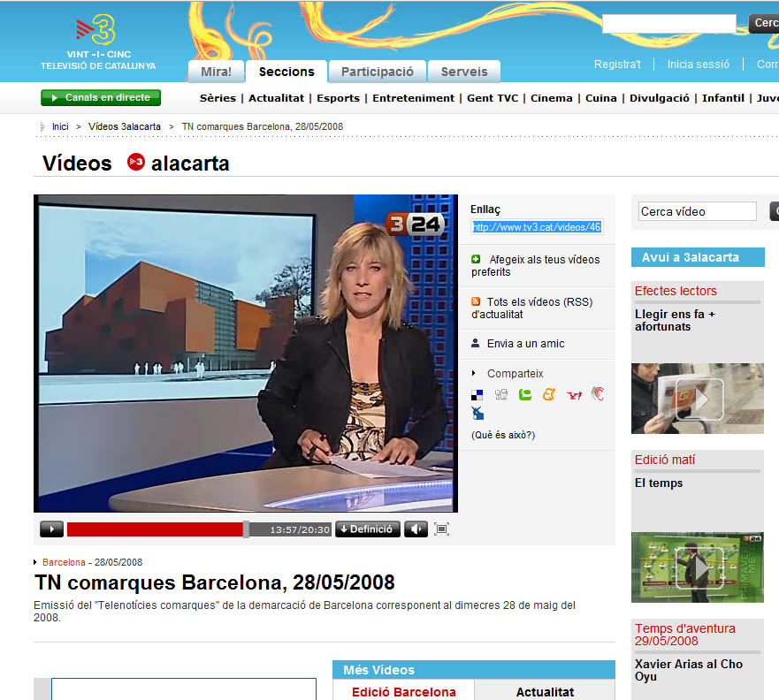Switch to the Edició Barcelona tab

[x=404, y=691]
